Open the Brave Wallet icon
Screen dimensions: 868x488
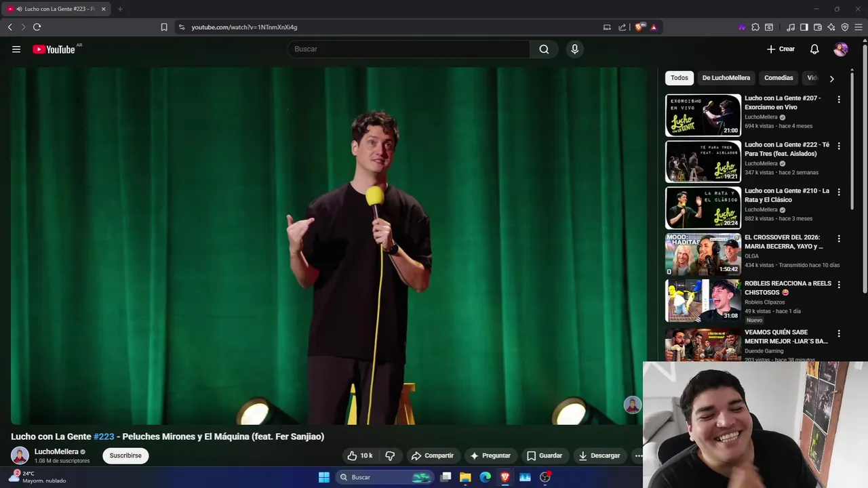818,27
